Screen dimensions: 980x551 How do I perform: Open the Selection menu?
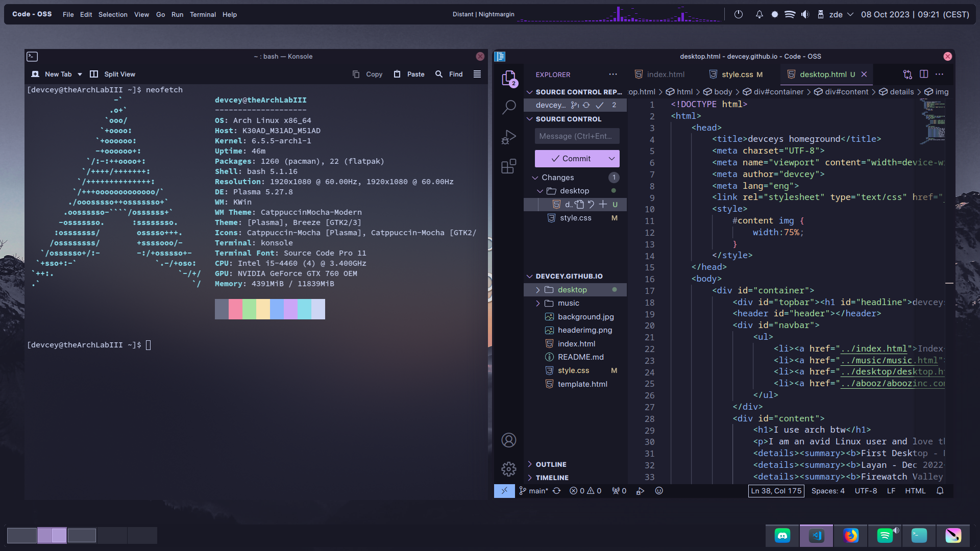(113, 14)
